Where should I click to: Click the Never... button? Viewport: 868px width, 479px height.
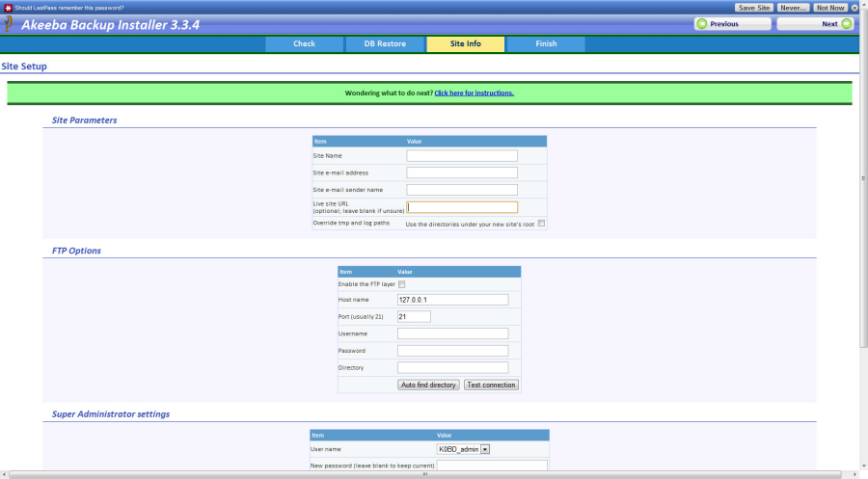click(x=794, y=8)
